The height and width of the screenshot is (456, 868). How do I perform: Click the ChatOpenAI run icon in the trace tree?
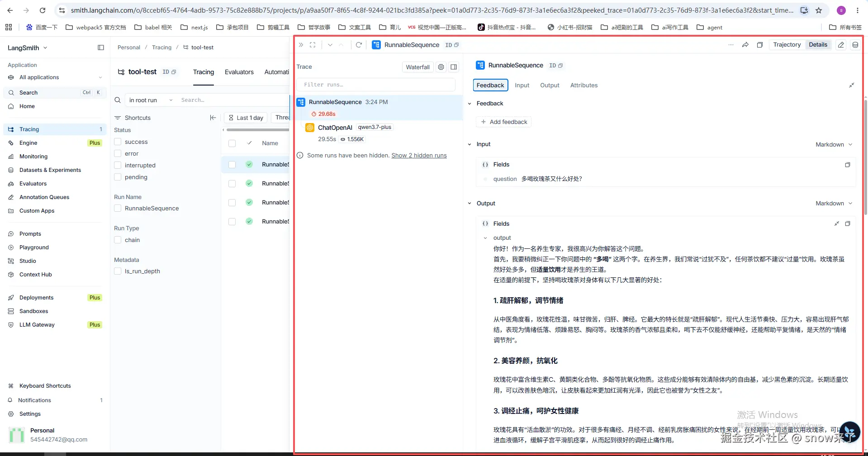[310, 128]
